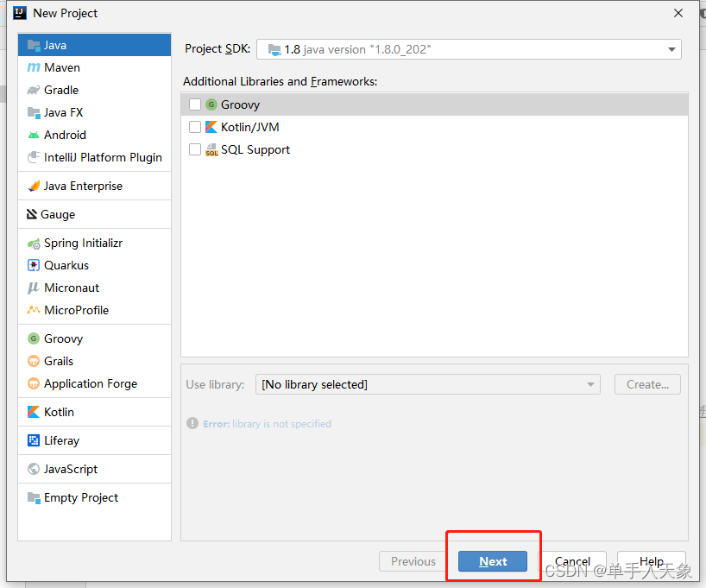The height and width of the screenshot is (588, 706).
Task: Click the Kotlin/JVM framework icon
Action: coord(211,127)
